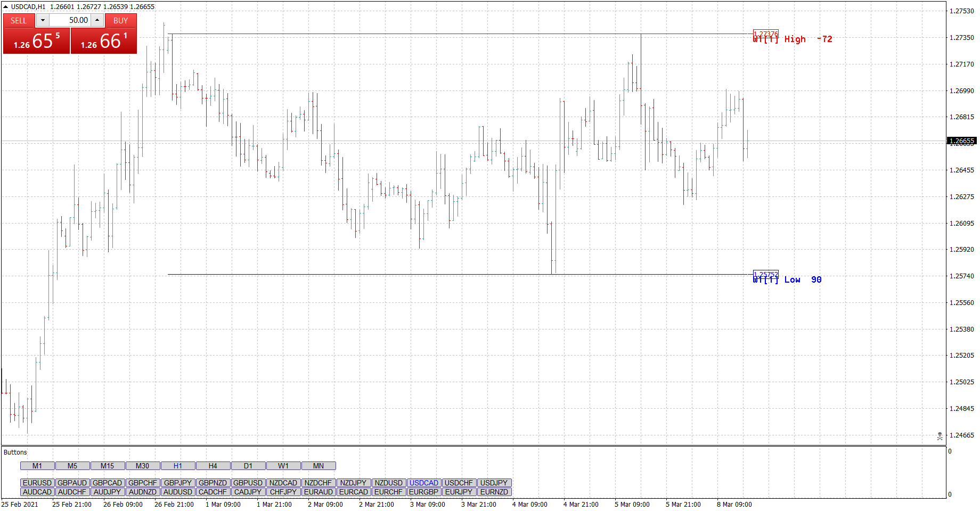Load the CADJPY symbol
980x511 pixels.
(x=248, y=492)
